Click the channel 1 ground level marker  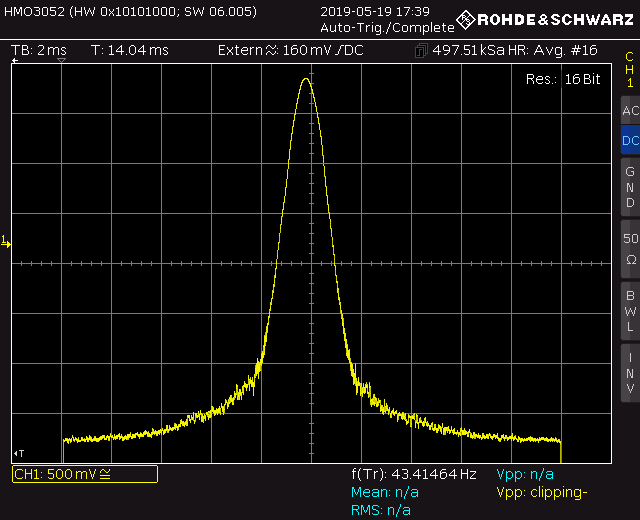coord(5,241)
